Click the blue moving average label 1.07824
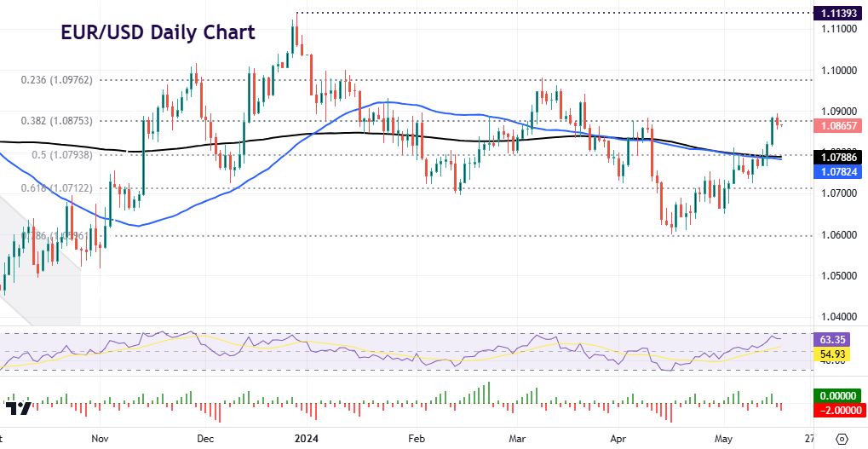Screen dimensions: 868x449 pos(838,172)
